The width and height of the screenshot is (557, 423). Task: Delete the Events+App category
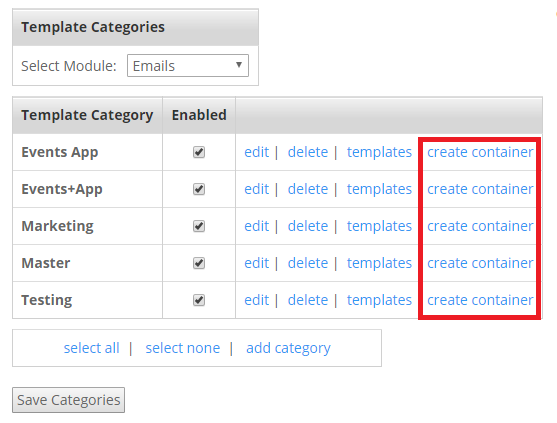[308, 189]
